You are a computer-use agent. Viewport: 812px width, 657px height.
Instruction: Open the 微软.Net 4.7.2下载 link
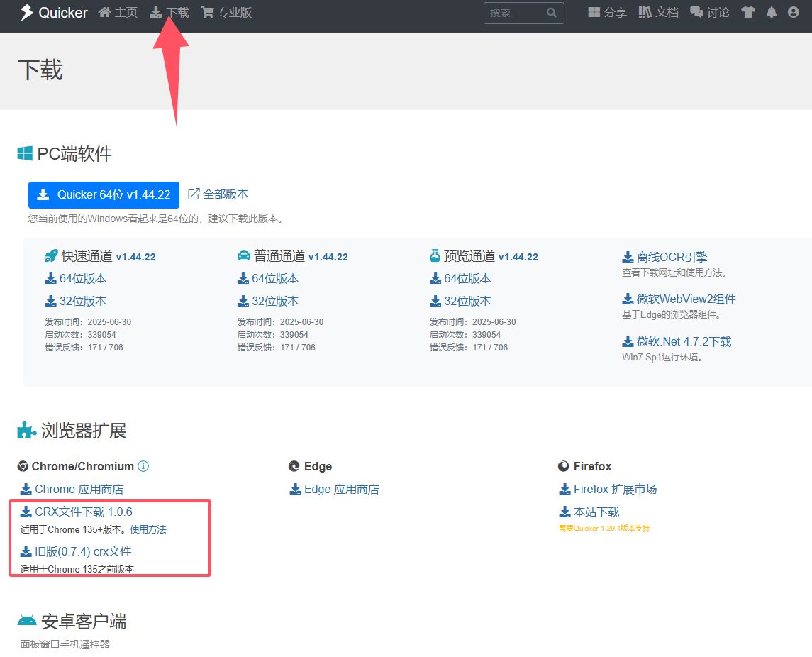[677, 342]
